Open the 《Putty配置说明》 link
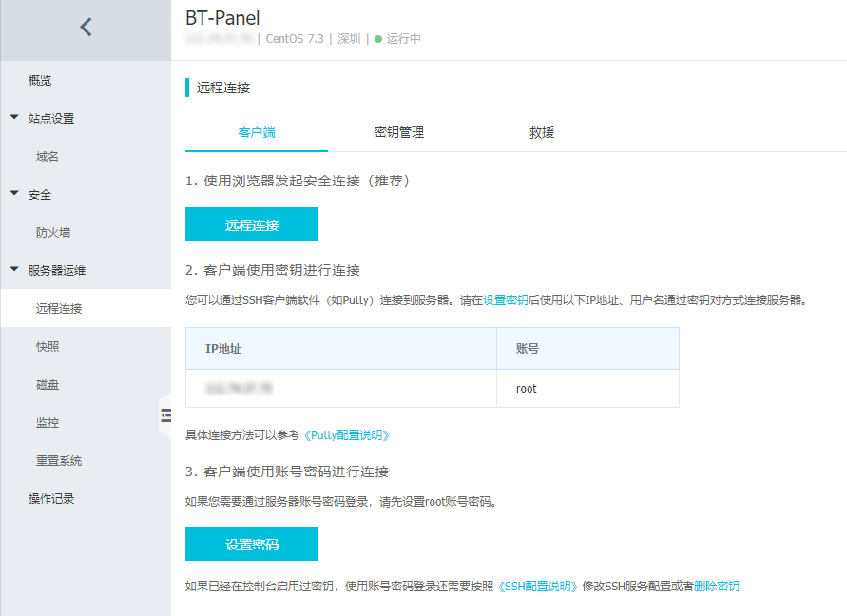Image resolution: width=847 pixels, height=616 pixels. point(346,435)
